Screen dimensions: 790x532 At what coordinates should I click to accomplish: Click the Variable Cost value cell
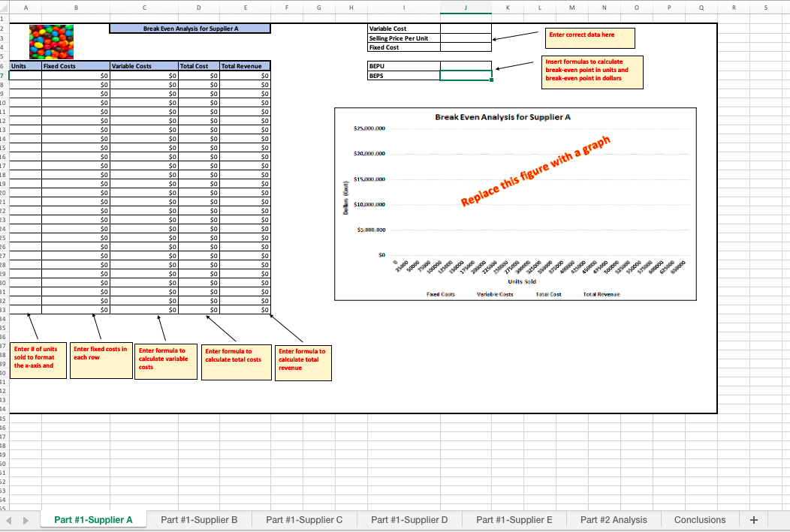tap(466, 29)
